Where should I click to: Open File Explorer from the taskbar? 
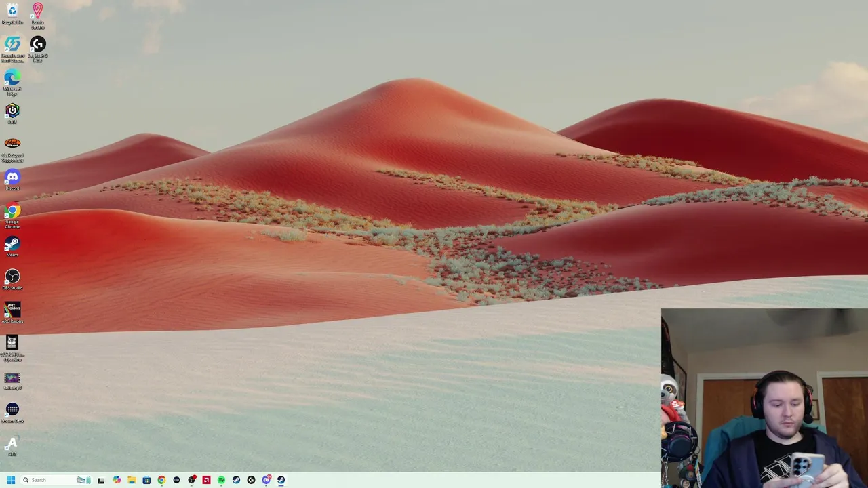pos(132,480)
